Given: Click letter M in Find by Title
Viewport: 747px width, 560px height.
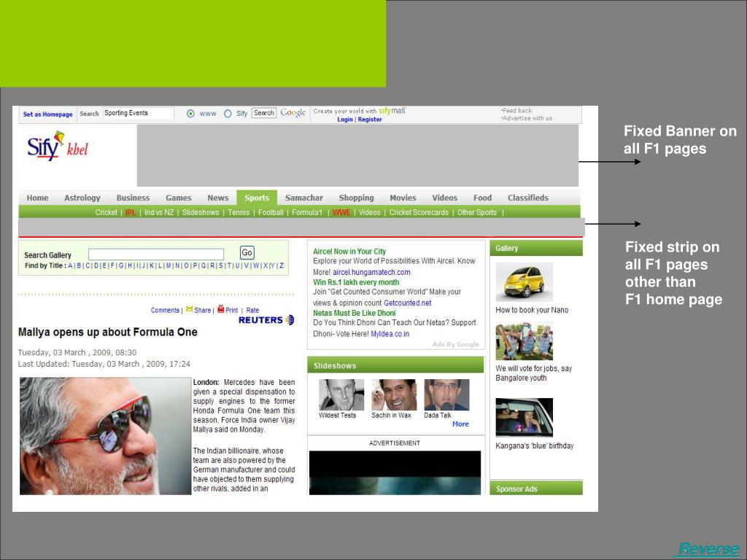Looking at the screenshot, I should click(x=169, y=265).
